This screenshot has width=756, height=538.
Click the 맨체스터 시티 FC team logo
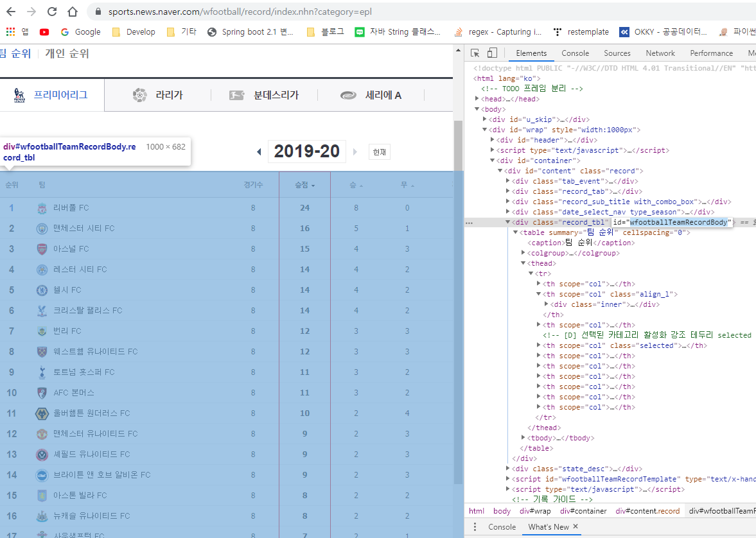(42, 229)
